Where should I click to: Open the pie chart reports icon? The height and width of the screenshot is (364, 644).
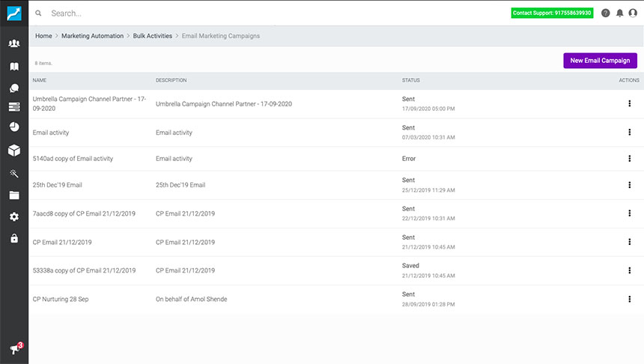[x=13, y=127]
